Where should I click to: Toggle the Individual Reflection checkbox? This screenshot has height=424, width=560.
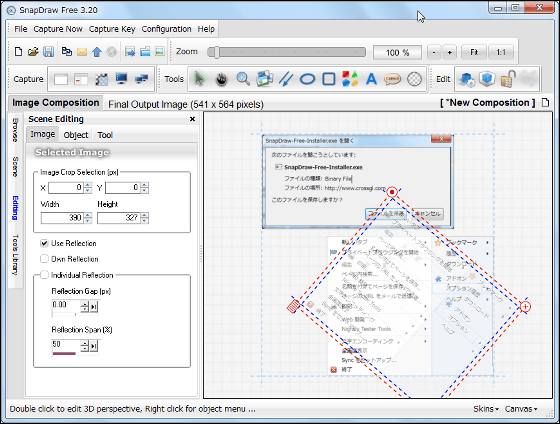(44, 275)
